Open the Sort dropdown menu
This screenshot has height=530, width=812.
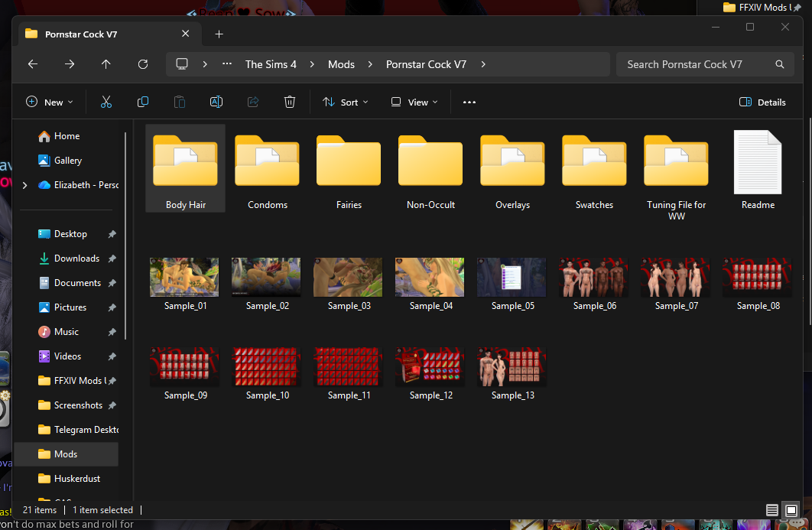pyautogui.click(x=346, y=102)
